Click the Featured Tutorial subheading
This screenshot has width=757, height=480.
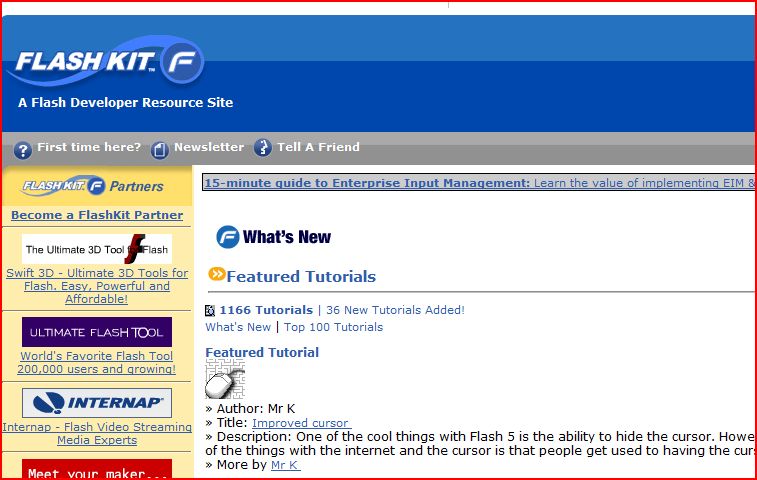click(x=262, y=353)
